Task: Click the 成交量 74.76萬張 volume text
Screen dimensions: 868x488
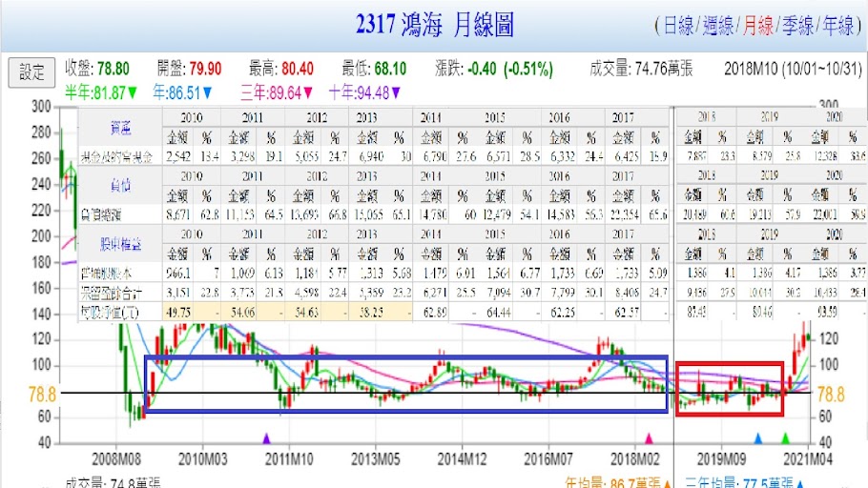Action: (x=641, y=69)
